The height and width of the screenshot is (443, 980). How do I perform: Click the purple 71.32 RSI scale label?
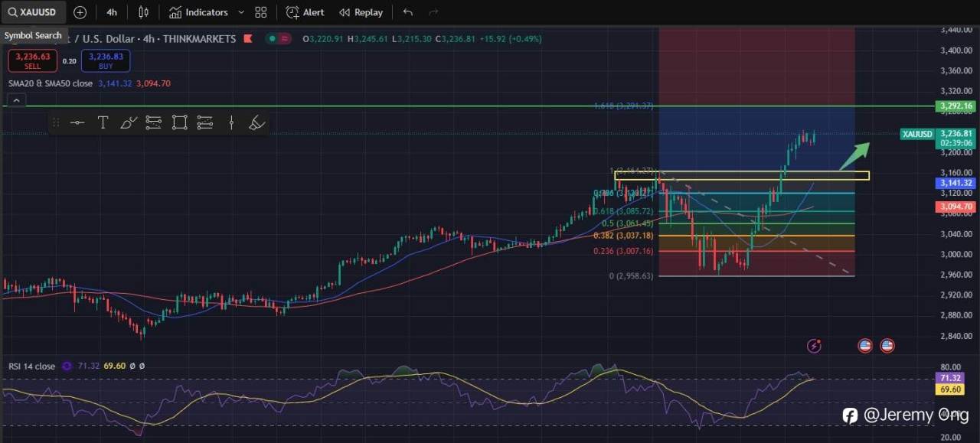[951, 379]
